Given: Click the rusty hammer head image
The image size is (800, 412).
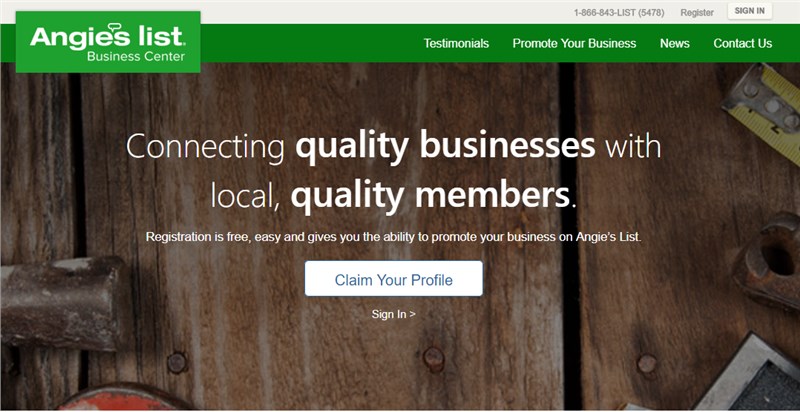Looking at the screenshot, I should 63,302.
